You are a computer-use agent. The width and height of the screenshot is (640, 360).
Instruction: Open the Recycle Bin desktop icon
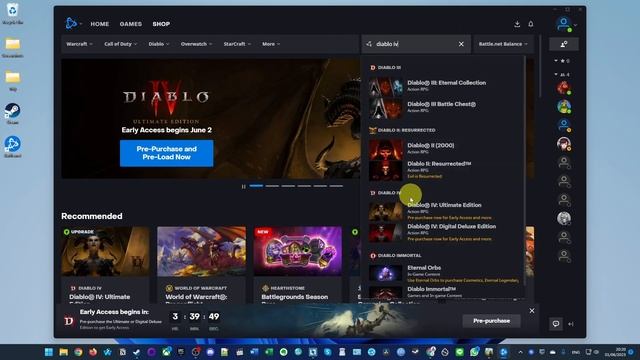pyautogui.click(x=12, y=13)
